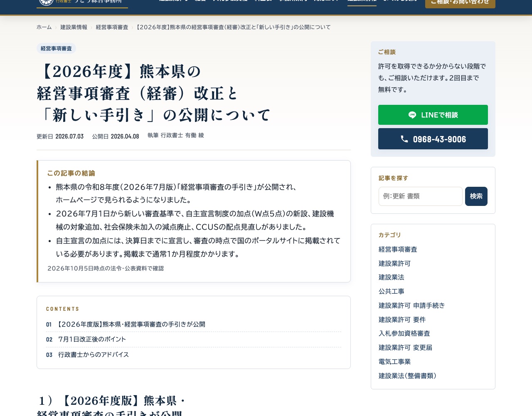Open the 電気工事業 category
Screen dimensions: 532x416
pyautogui.click(x=394, y=362)
